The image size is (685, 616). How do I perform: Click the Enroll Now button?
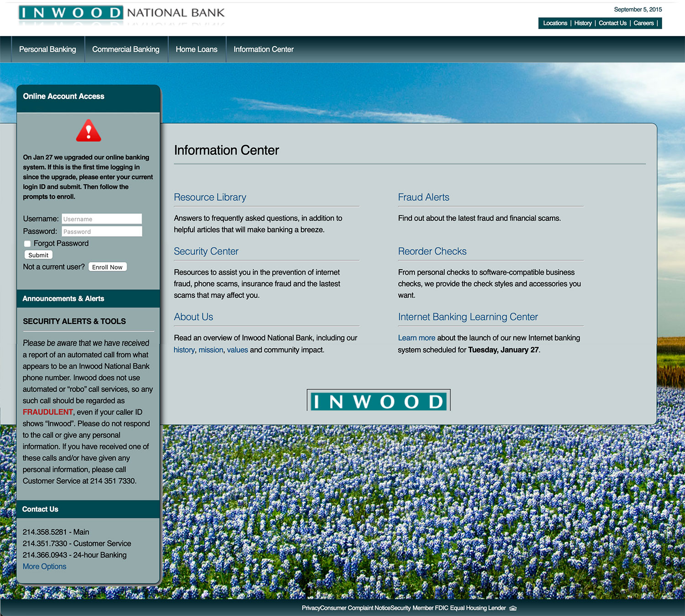(x=107, y=267)
